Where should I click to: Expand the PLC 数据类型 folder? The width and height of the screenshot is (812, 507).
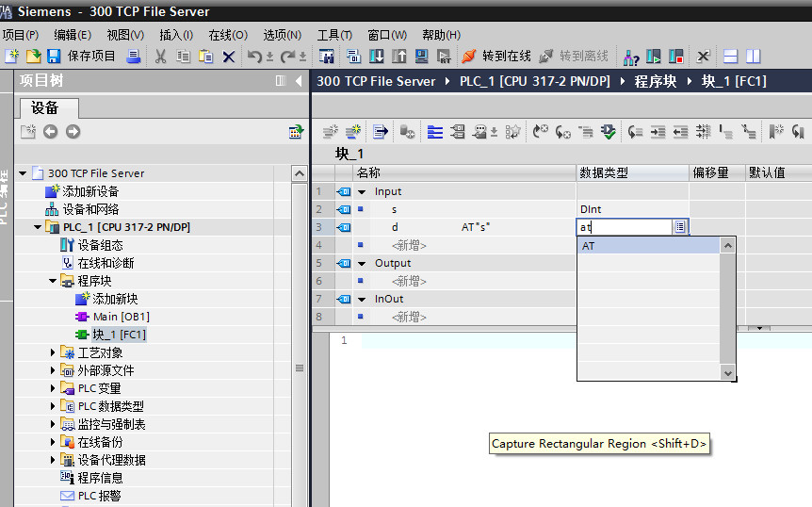point(53,406)
